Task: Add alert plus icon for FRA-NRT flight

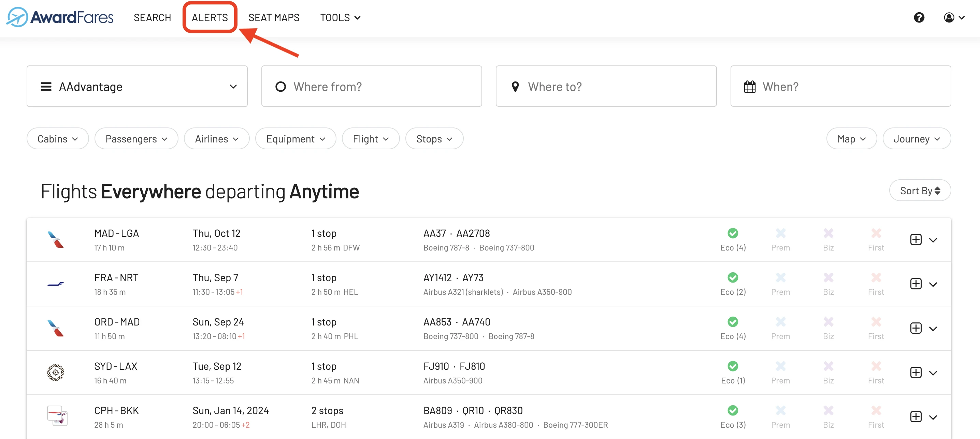Action: (x=916, y=284)
